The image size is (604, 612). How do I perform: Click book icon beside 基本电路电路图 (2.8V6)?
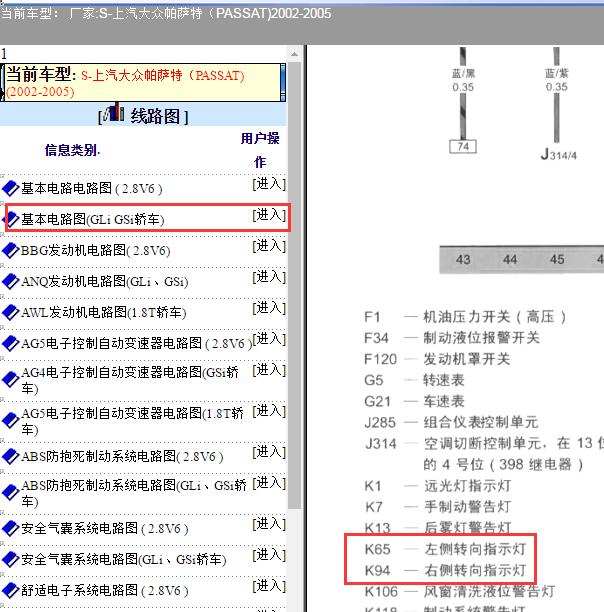[x=11, y=189]
